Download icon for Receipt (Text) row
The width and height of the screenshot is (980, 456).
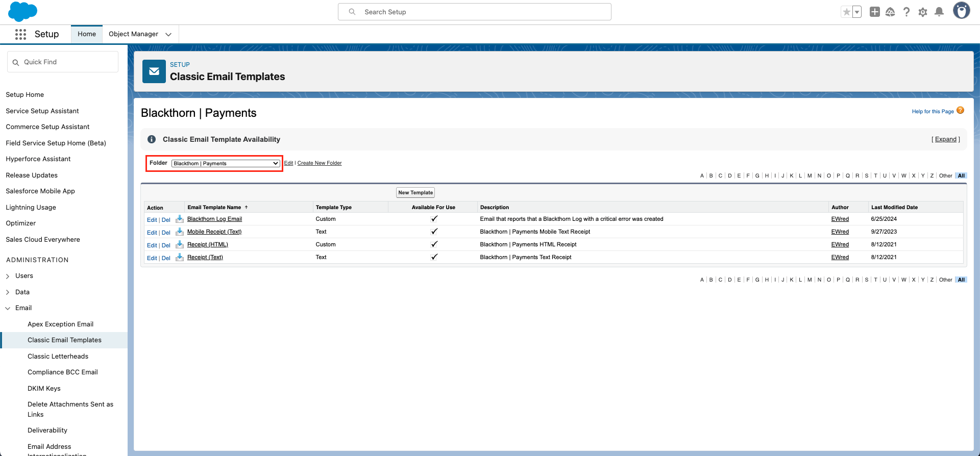[x=180, y=257]
